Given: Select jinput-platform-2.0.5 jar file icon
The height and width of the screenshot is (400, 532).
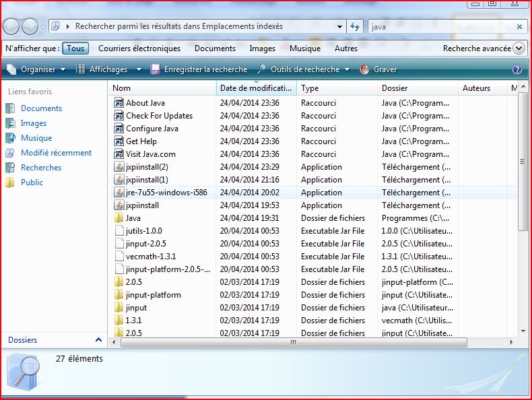Looking at the screenshot, I should [119, 269].
